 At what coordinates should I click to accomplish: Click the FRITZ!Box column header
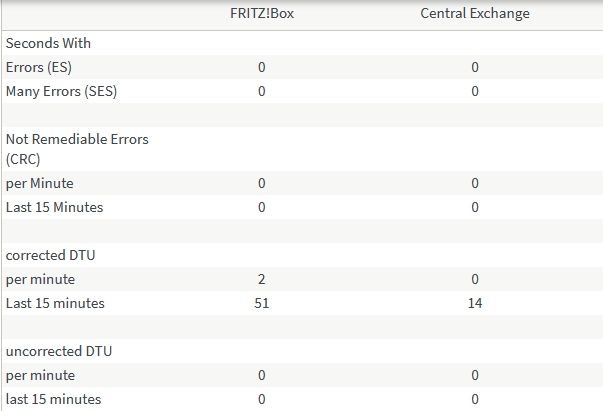point(261,14)
